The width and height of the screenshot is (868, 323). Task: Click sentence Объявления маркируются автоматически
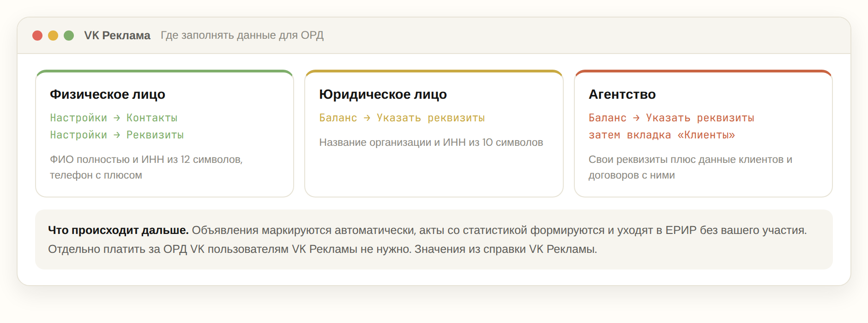(x=303, y=230)
